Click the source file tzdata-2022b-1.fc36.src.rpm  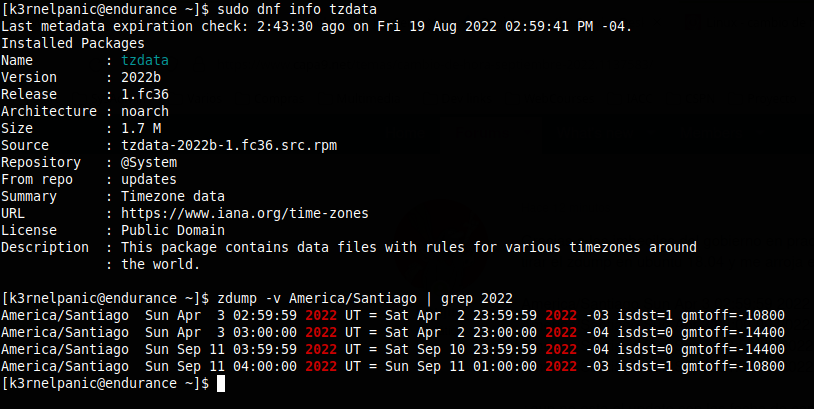229,145
